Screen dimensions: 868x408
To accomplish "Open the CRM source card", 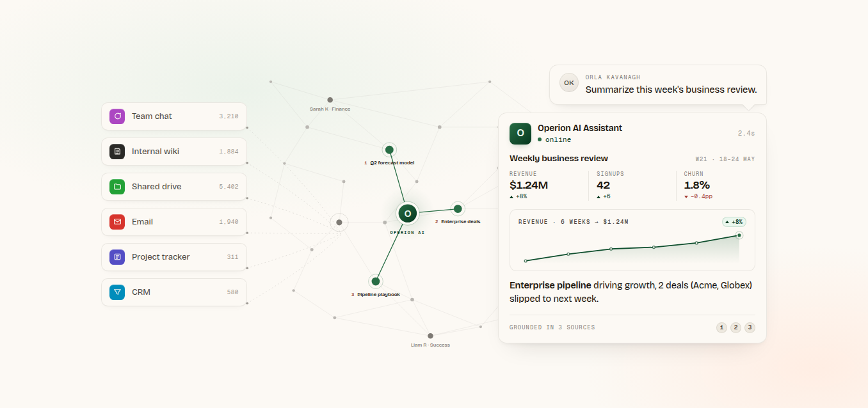I will pyautogui.click(x=174, y=292).
